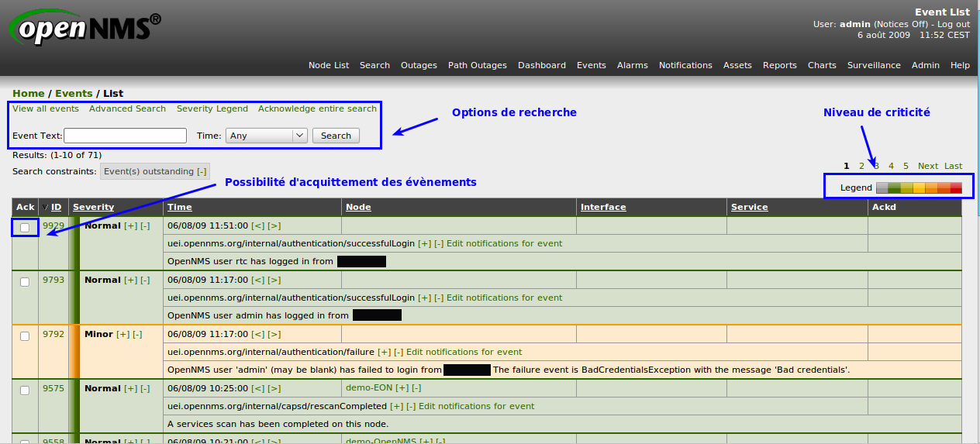Select the checkbox for event 9575
Image resolution: width=980 pixels, height=444 pixels.
click(25, 391)
